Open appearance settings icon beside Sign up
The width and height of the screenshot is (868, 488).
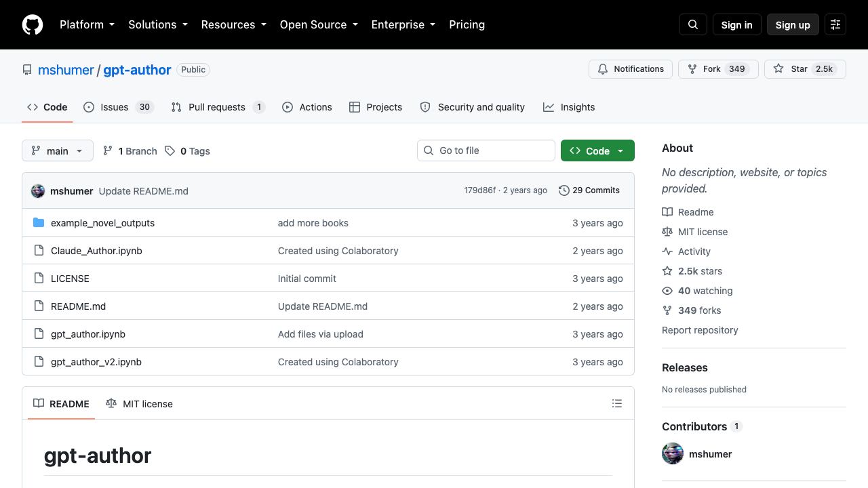(835, 24)
